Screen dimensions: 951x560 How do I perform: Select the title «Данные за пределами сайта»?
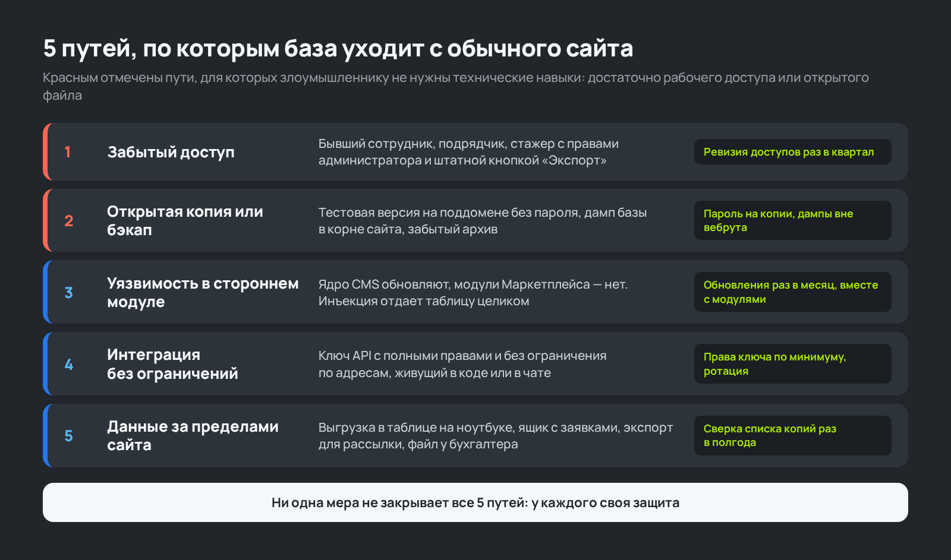(x=193, y=436)
